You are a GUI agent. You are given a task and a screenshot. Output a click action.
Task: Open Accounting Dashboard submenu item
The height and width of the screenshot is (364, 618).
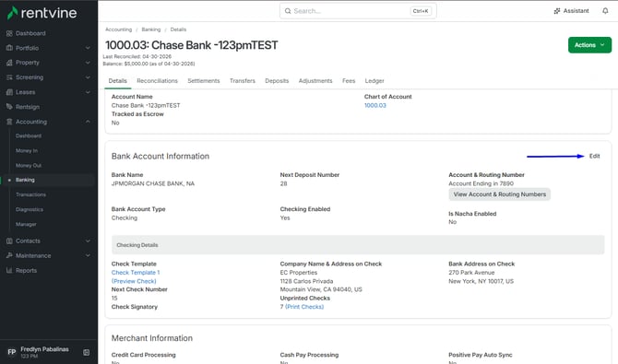29,135
